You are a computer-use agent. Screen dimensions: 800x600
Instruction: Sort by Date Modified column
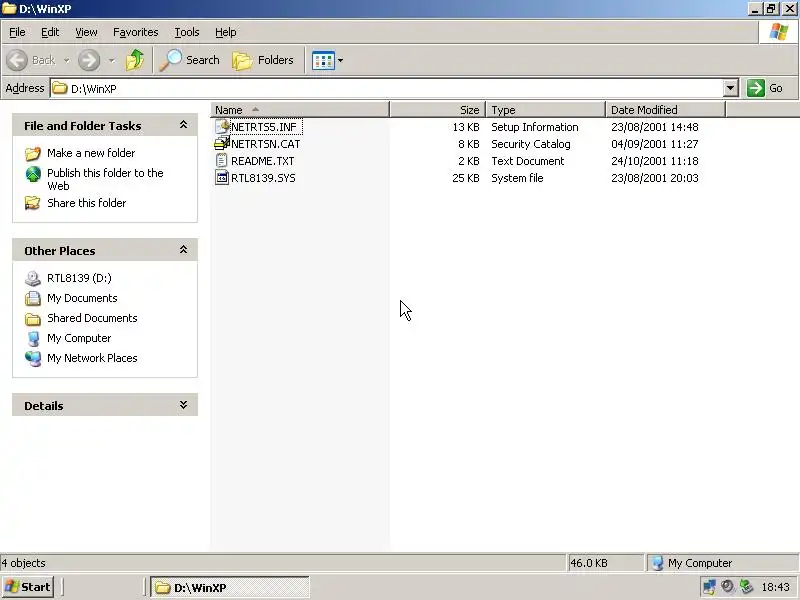tap(665, 110)
